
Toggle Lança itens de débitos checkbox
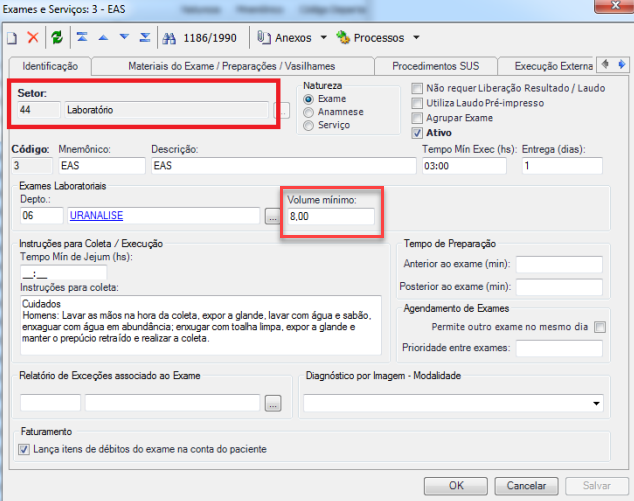[24, 449]
